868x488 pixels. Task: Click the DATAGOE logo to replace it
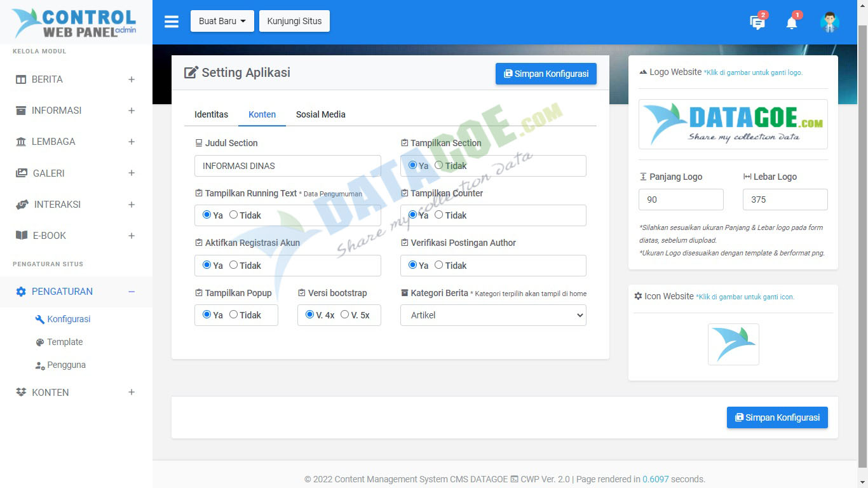(x=733, y=124)
